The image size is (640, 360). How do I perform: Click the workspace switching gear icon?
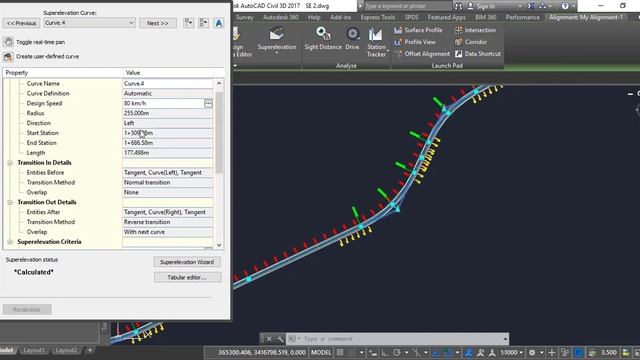pos(532,352)
